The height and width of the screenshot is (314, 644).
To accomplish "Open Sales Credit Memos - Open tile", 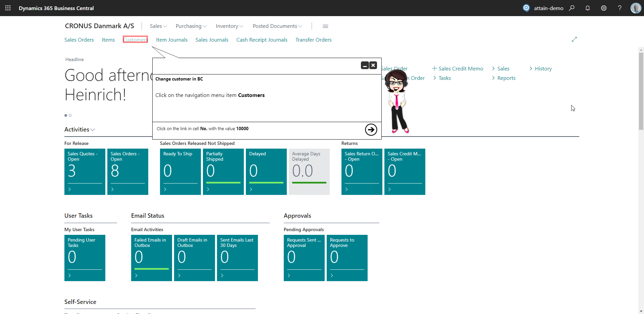I will [x=405, y=172].
